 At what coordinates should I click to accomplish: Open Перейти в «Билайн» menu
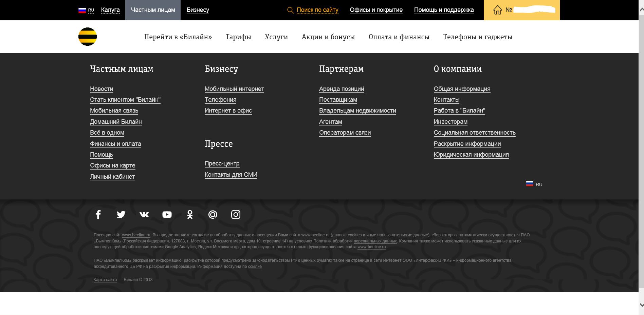click(178, 37)
